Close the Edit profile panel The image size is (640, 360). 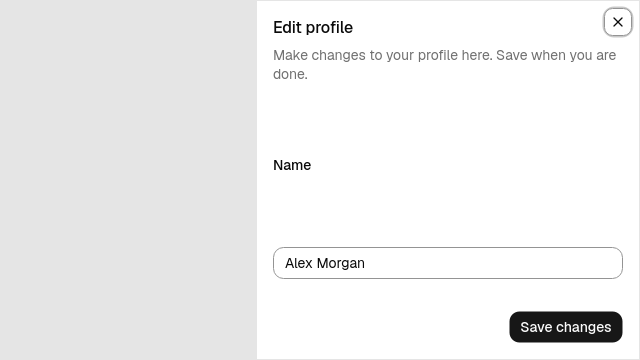618,22
